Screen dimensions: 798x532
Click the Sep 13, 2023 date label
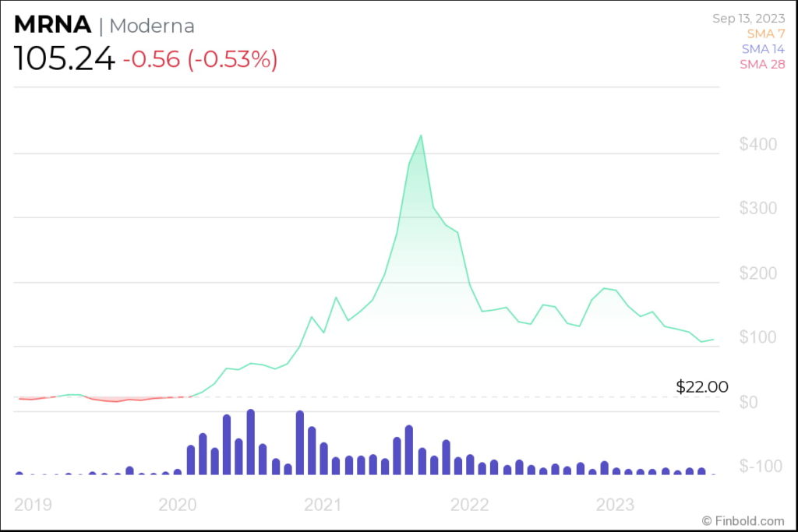[747, 19]
